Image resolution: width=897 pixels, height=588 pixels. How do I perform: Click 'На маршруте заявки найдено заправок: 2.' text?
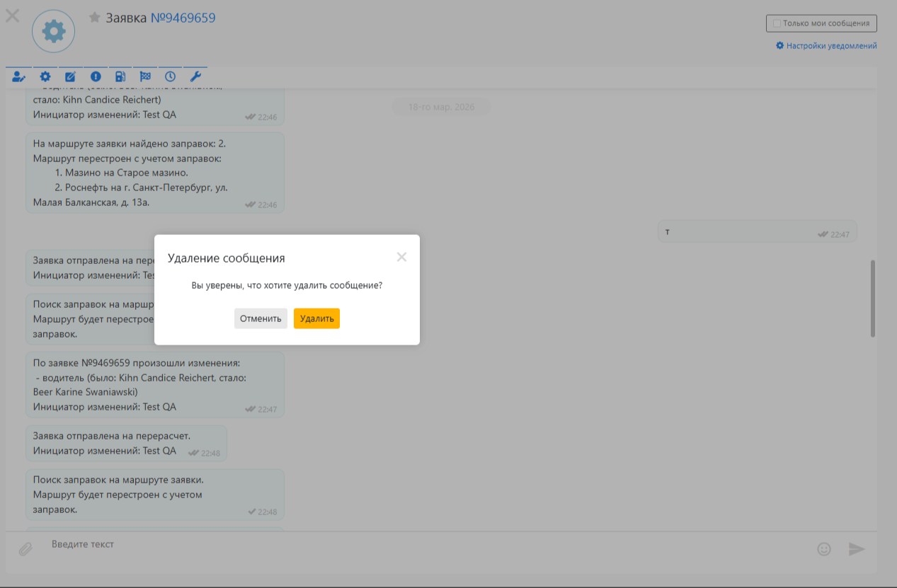click(130, 144)
